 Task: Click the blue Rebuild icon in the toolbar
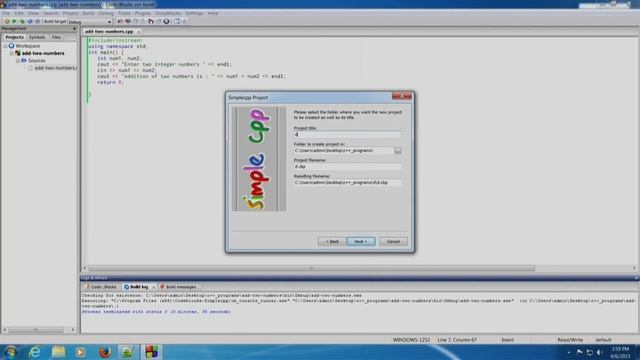pyautogui.click(x=30, y=21)
